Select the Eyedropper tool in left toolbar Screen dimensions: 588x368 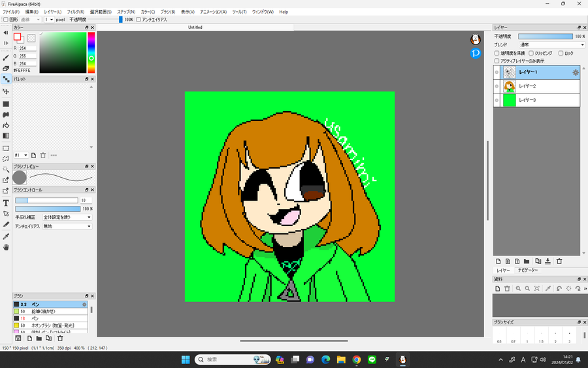tap(6, 237)
